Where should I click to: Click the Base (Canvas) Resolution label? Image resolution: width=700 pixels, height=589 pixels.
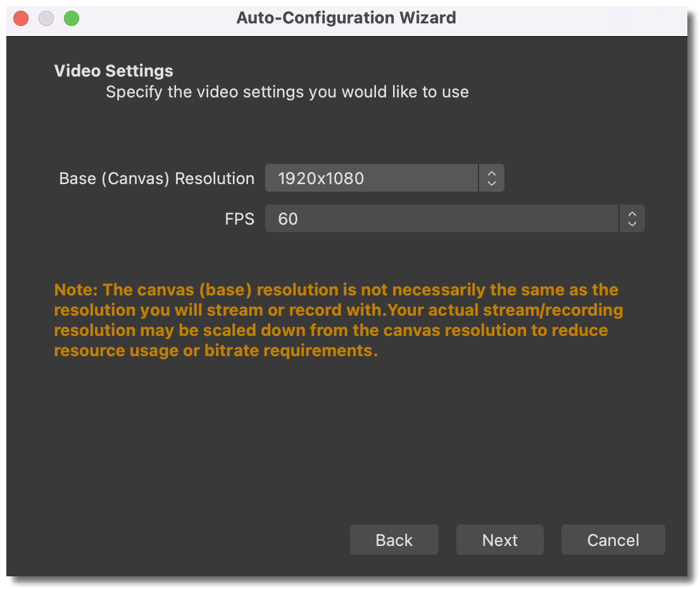pos(156,179)
